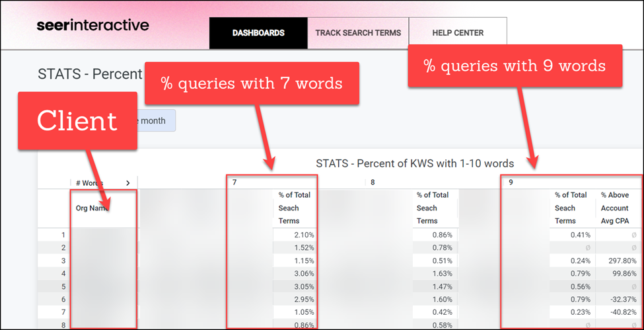The image size is (644, 330).
Task: Switch to Track Search Terms tab
Action: coord(357,33)
